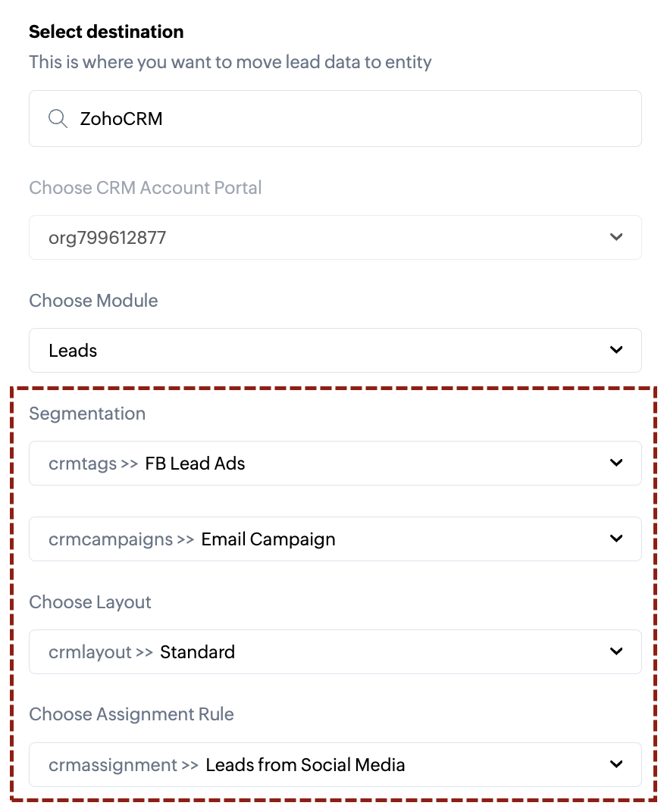This screenshot has width=664, height=812.
Task: Click the chevron on the crmlayout field
Action: [x=616, y=651]
